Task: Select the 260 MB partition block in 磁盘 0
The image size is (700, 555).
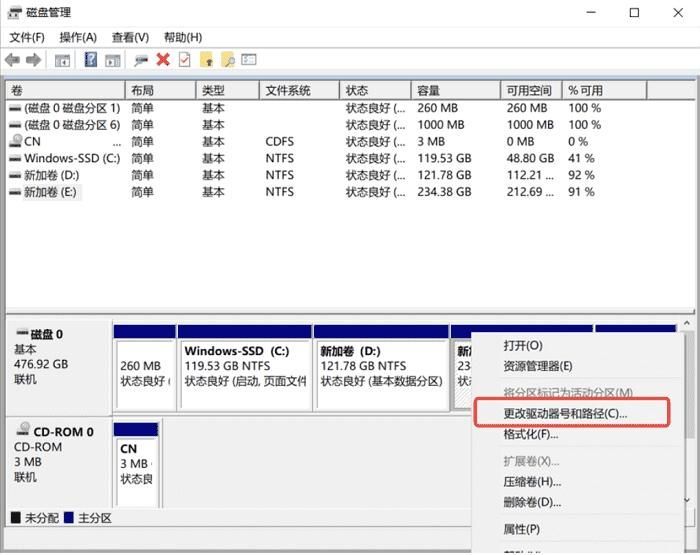Action: coord(145,367)
